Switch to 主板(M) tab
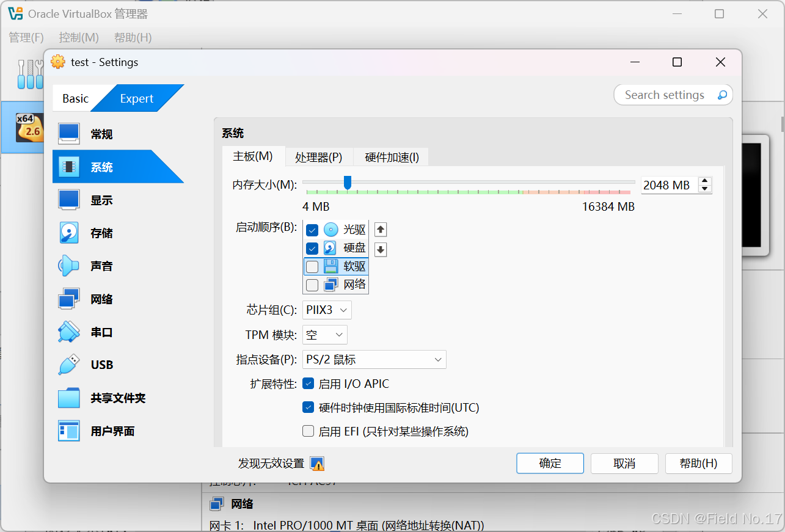The image size is (785, 532). (253, 156)
